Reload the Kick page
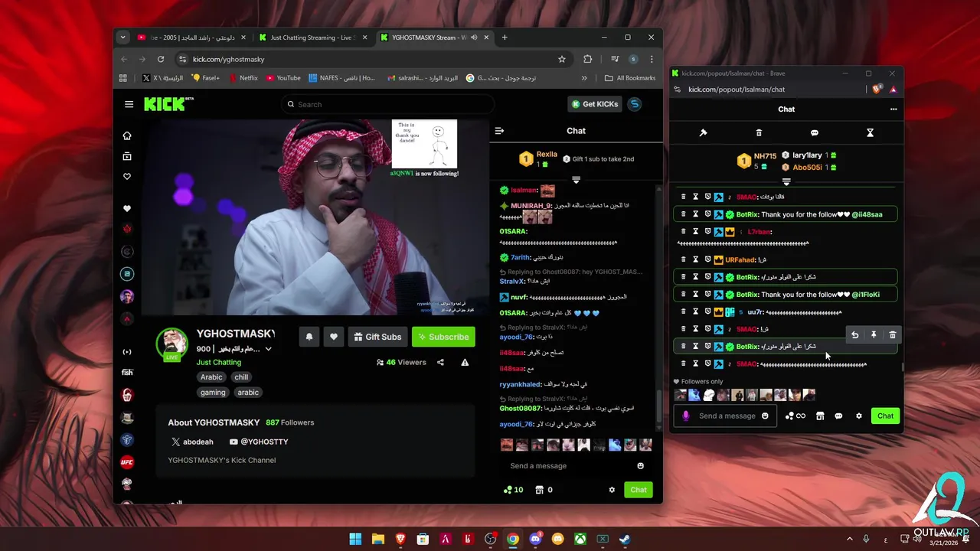Screen dimensions: 980x551 click(161, 59)
